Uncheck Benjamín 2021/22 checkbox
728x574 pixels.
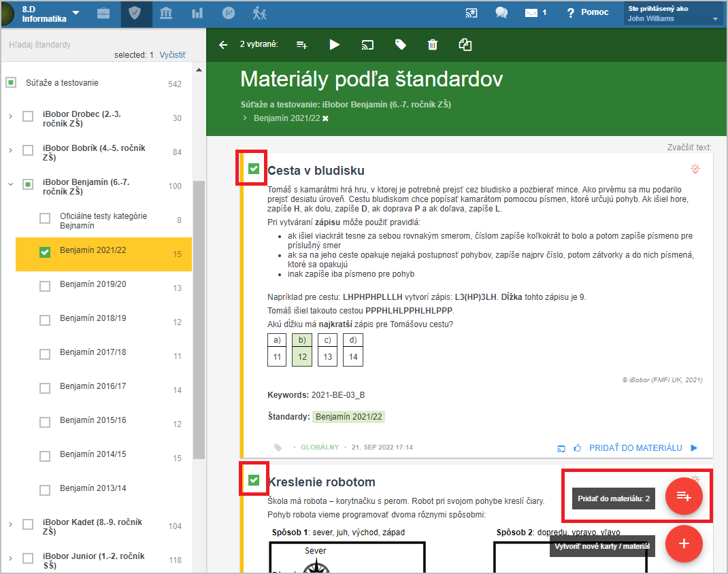point(45,252)
